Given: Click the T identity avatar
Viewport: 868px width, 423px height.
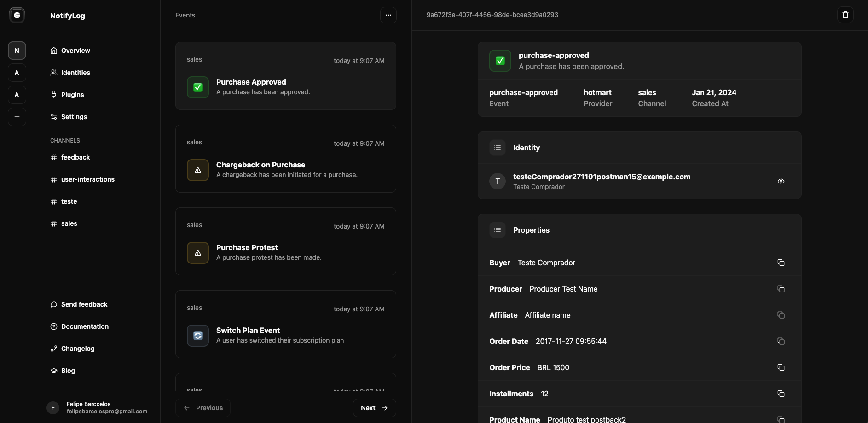Looking at the screenshot, I should (x=498, y=181).
